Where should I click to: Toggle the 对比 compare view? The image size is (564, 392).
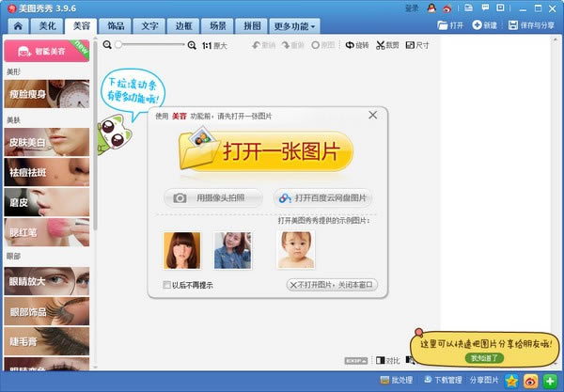click(x=386, y=360)
